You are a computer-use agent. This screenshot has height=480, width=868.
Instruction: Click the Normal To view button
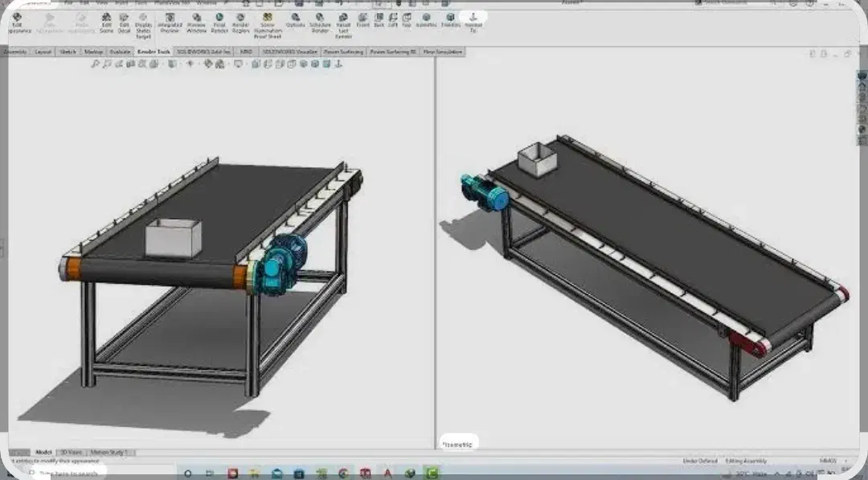pyautogui.click(x=473, y=21)
